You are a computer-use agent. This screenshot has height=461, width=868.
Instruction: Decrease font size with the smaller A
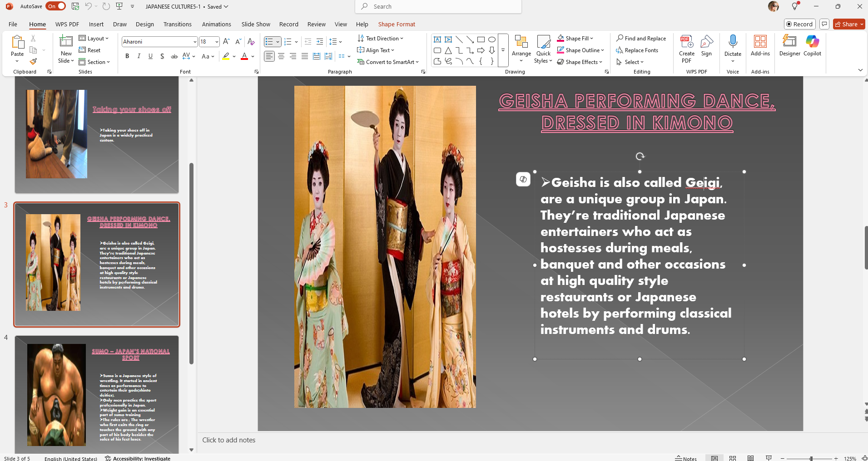[x=238, y=41]
